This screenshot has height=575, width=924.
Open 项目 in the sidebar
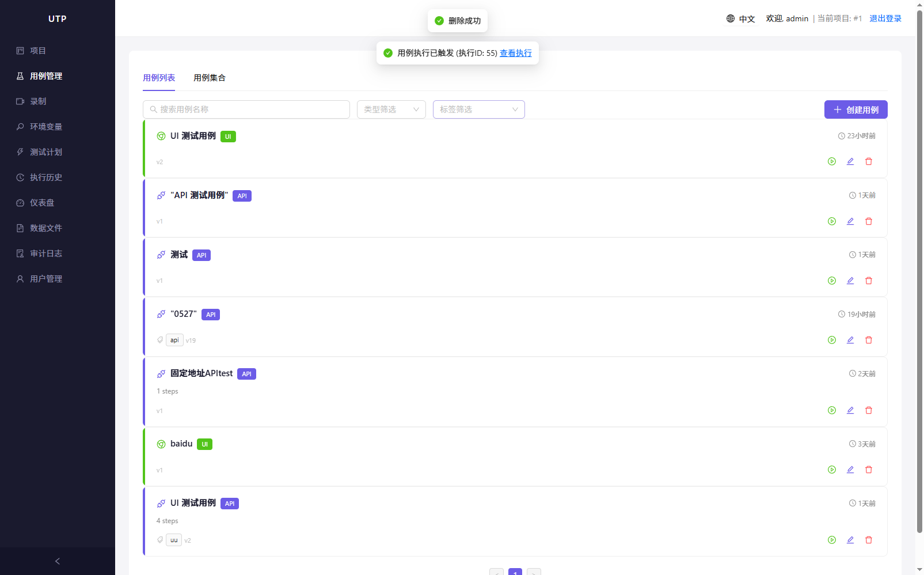coord(58,51)
